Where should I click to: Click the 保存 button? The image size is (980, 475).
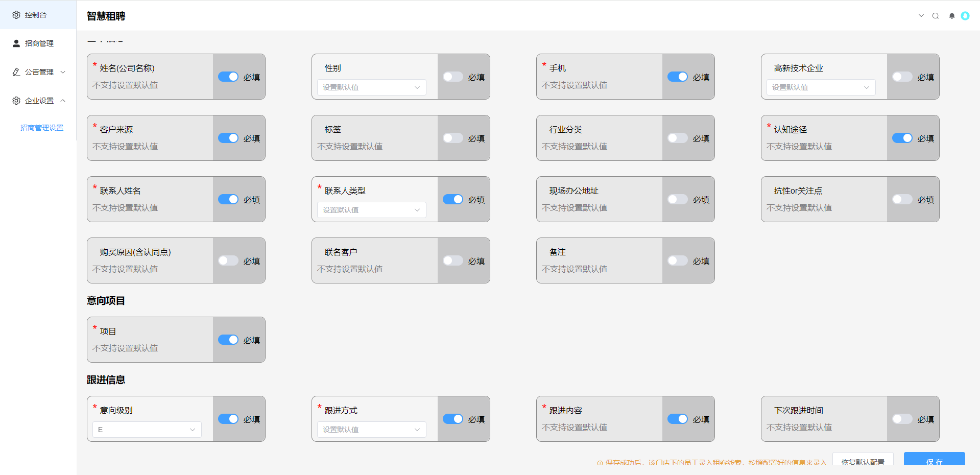click(x=935, y=459)
